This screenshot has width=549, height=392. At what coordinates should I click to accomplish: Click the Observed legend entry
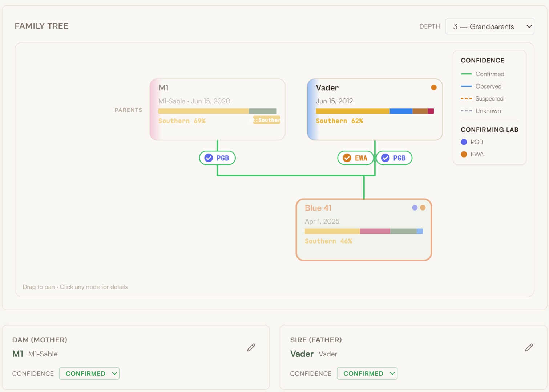tap(481, 86)
